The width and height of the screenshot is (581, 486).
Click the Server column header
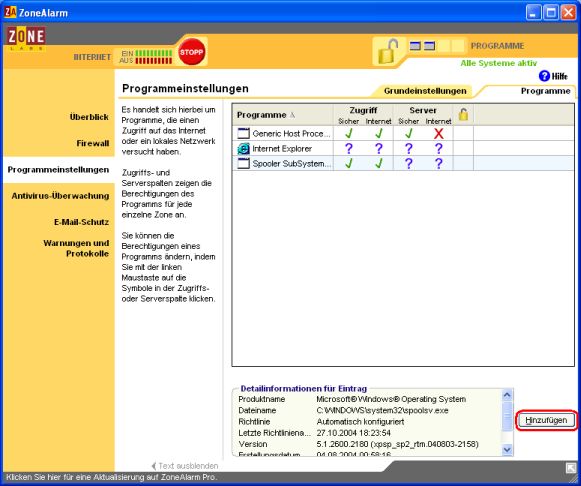(x=423, y=110)
